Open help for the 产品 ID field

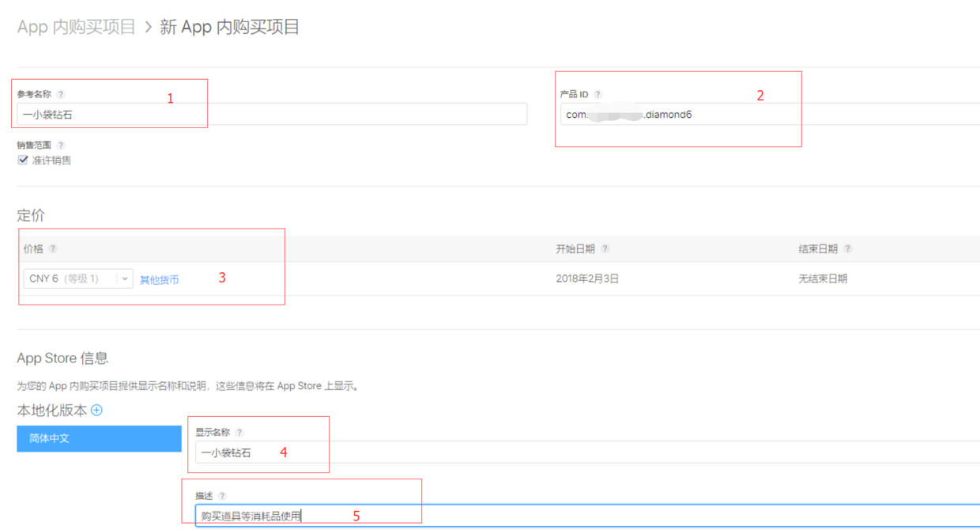click(x=598, y=93)
